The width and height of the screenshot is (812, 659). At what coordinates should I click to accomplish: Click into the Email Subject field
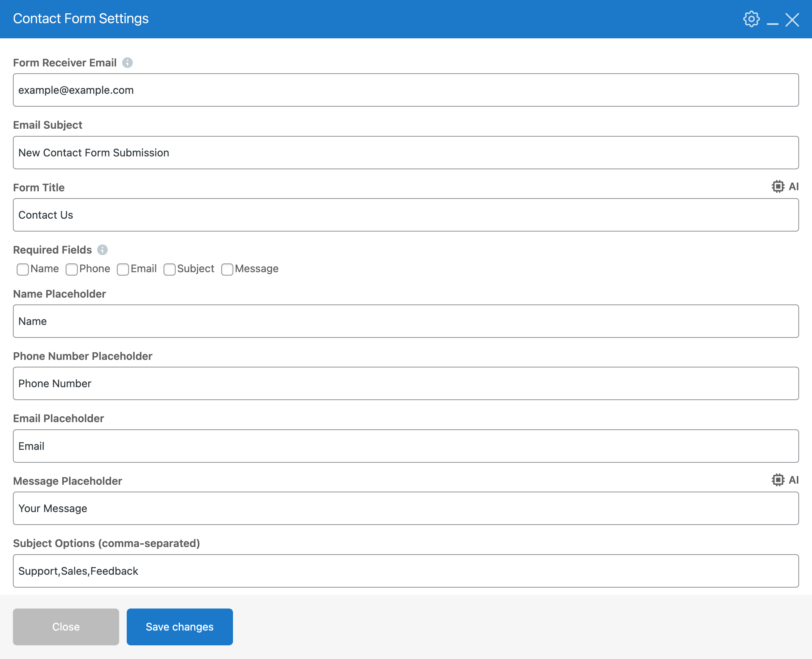point(406,153)
